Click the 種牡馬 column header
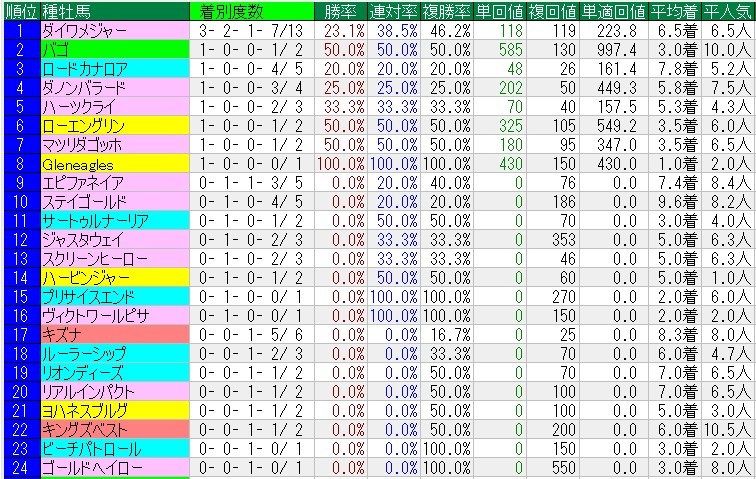 pos(115,12)
